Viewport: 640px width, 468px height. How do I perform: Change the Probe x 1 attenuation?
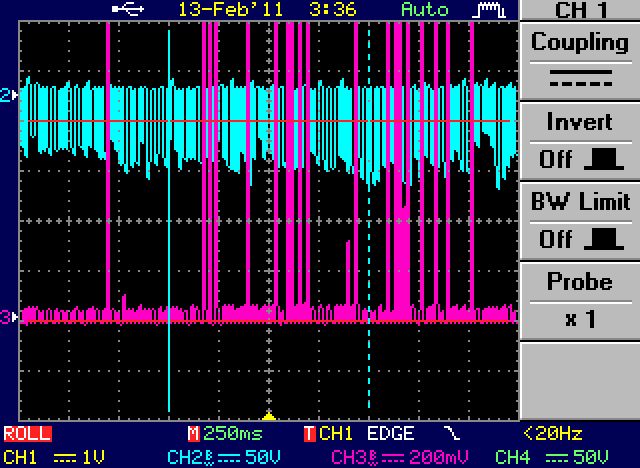pyautogui.click(x=580, y=300)
